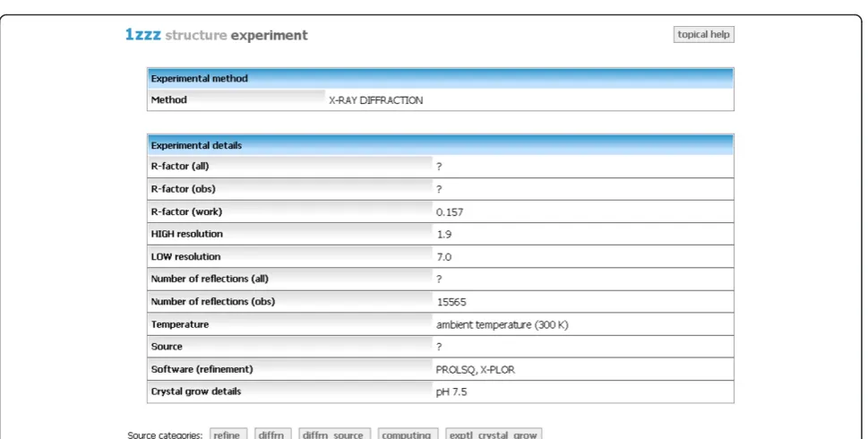Select the ambient temperature (300 K) value
This screenshot has width=868, height=439.
503,325
